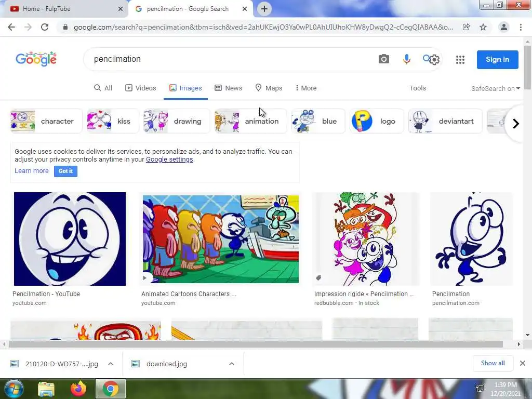Open the taskbar clock and date
The image size is (532, 399).
(x=505, y=389)
